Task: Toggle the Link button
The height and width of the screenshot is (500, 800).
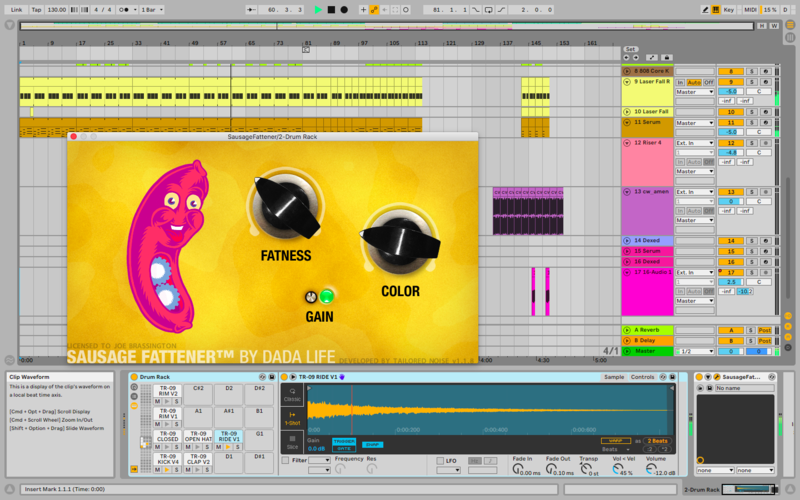Action: click(x=16, y=9)
